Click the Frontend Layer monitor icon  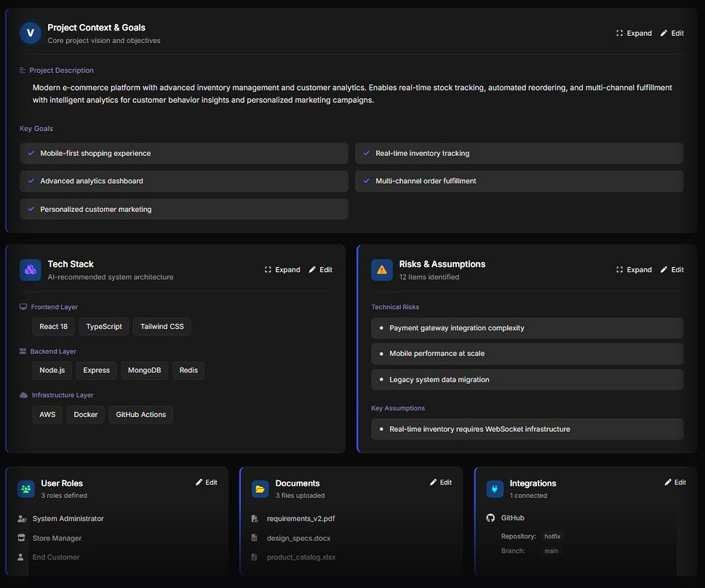(x=23, y=307)
